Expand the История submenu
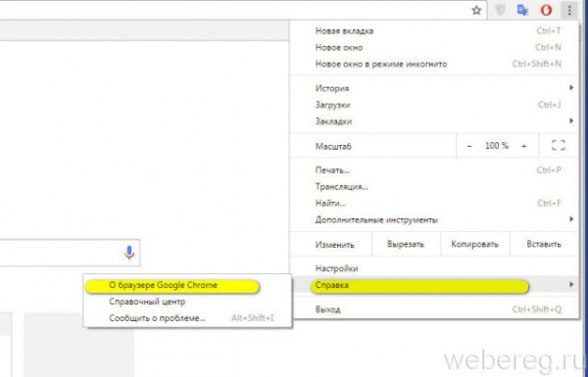The width and height of the screenshot is (588, 377). [435, 88]
